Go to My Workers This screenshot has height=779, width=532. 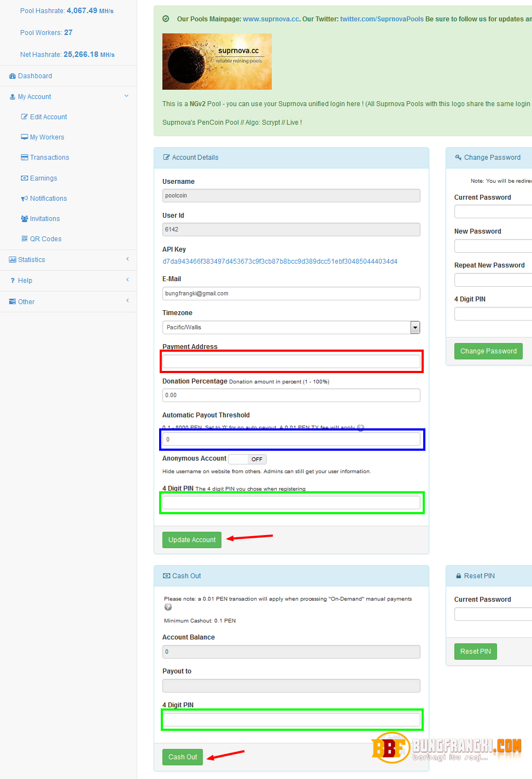pyautogui.click(x=47, y=137)
